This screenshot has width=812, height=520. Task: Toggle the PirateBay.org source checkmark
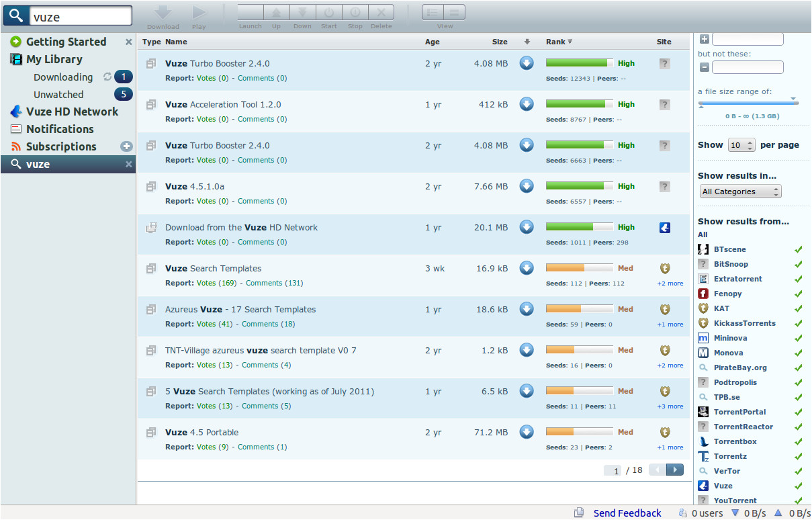[799, 367]
